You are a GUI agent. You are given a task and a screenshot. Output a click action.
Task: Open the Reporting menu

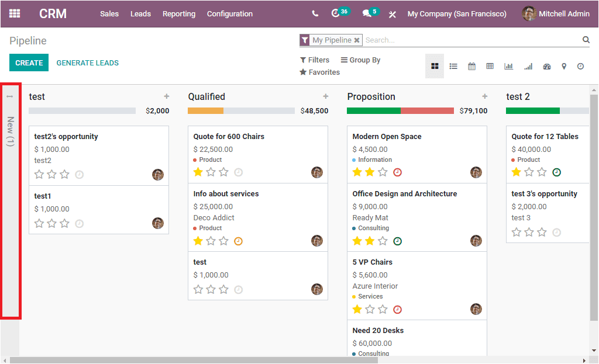point(179,13)
